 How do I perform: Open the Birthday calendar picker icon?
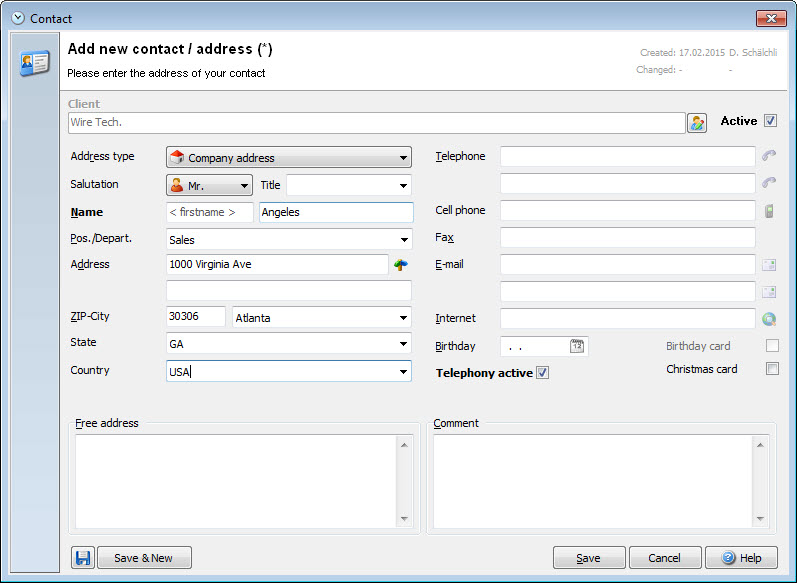[577, 346]
